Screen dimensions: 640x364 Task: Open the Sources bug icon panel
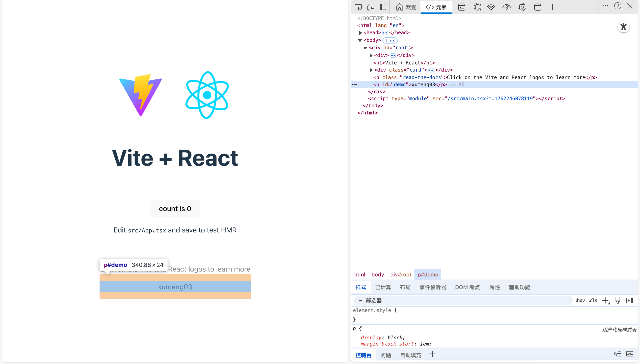click(477, 7)
